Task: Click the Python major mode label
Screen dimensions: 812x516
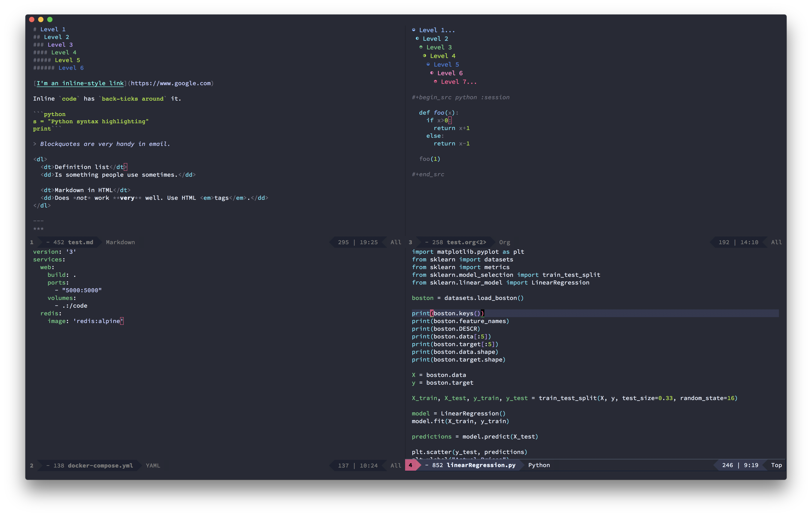Action: point(539,465)
